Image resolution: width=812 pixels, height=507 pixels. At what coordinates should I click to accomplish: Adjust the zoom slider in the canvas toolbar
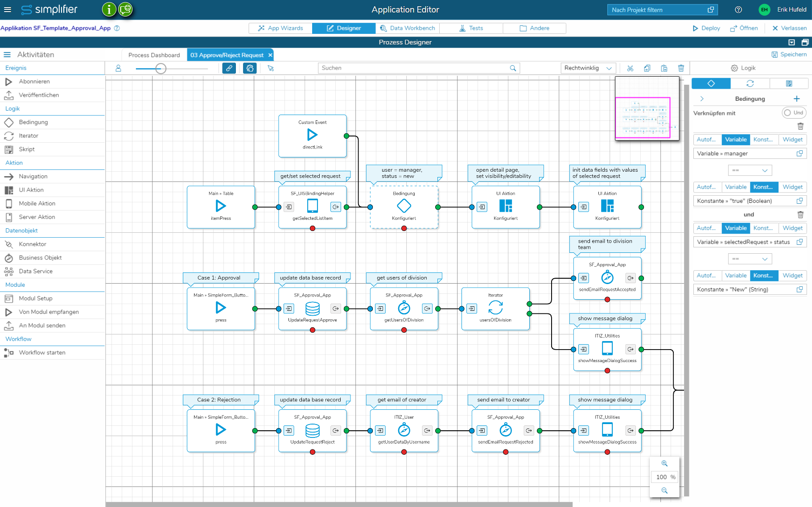pos(160,69)
